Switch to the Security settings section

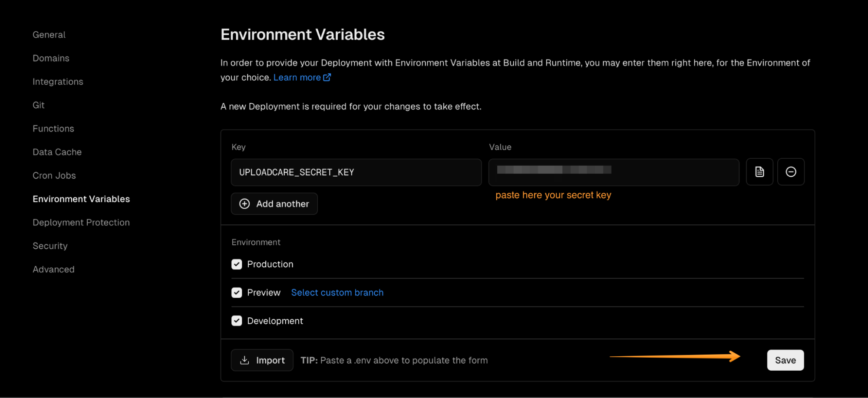[50, 246]
